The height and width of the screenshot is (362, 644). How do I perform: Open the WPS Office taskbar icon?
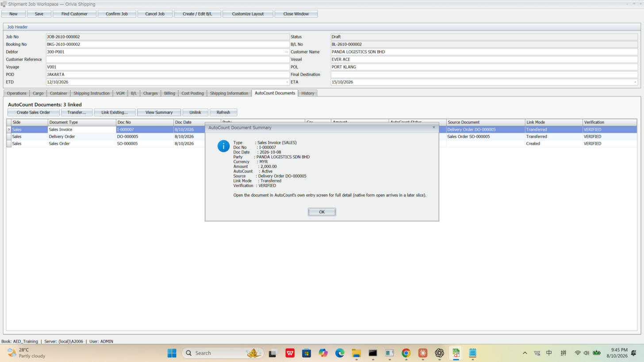pos(290,353)
